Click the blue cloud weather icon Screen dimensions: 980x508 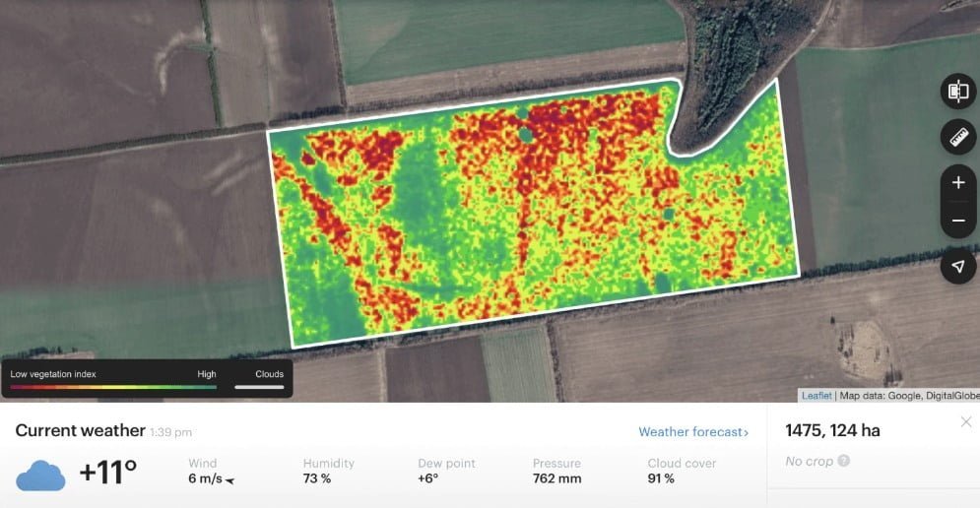(x=40, y=476)
